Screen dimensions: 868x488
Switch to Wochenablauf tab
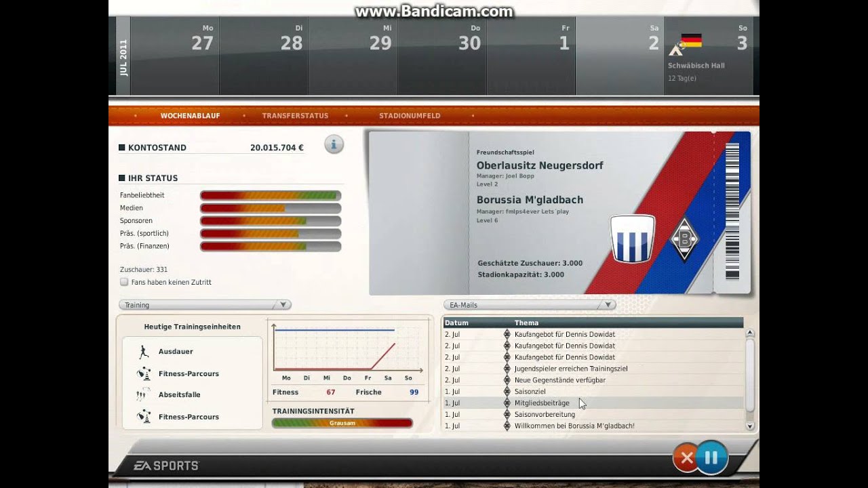[x=190, y=116]
